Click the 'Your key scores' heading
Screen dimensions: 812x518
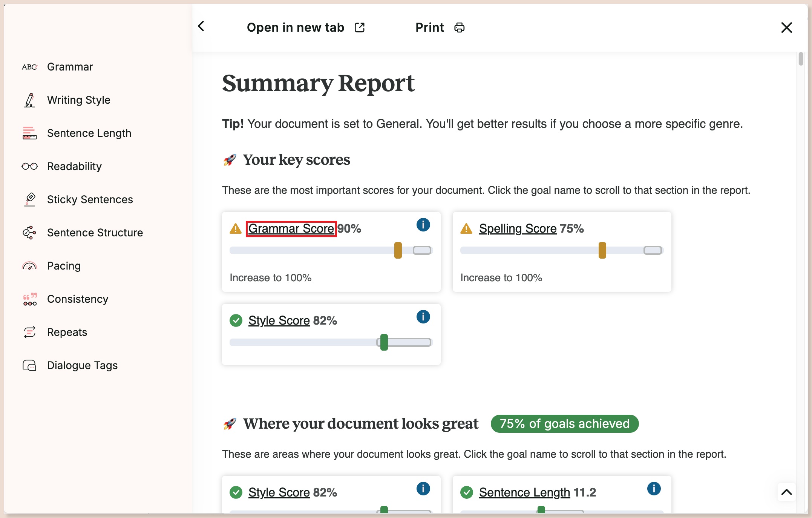coord(296,160)
